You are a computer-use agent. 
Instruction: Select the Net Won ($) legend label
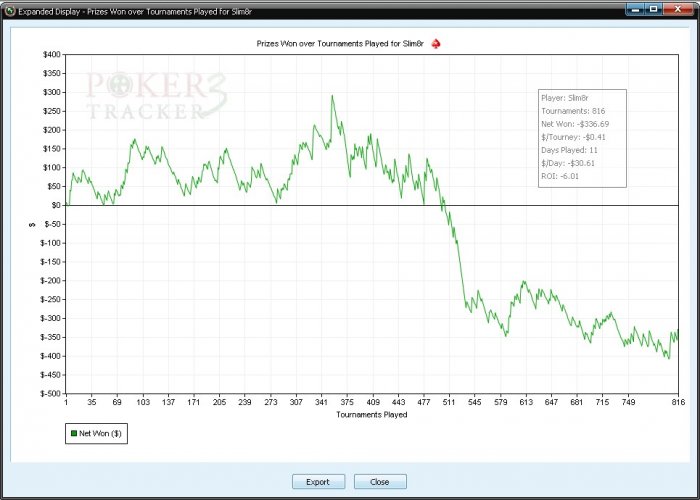100,433
